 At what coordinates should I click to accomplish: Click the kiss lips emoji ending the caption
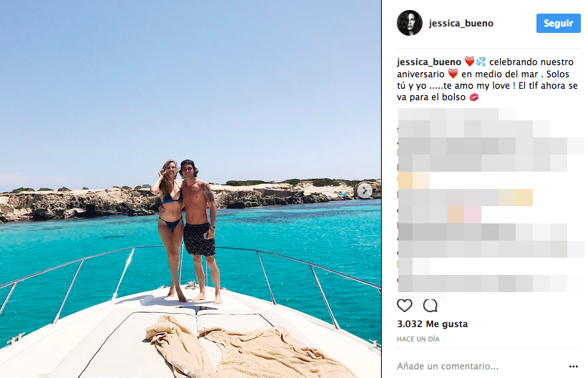[474, 97]
